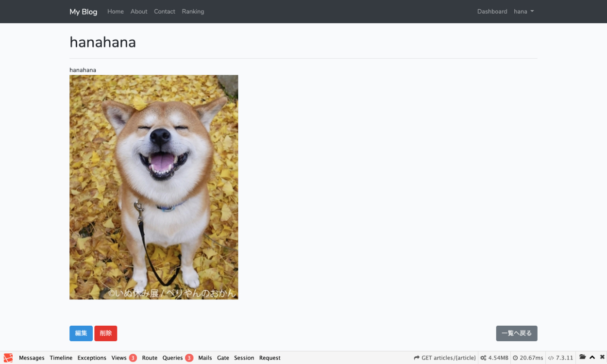This screenshot has width=607, height=364.
Task: Click the PHP version 7.3.11 indicator
Action: coord(560,358)
